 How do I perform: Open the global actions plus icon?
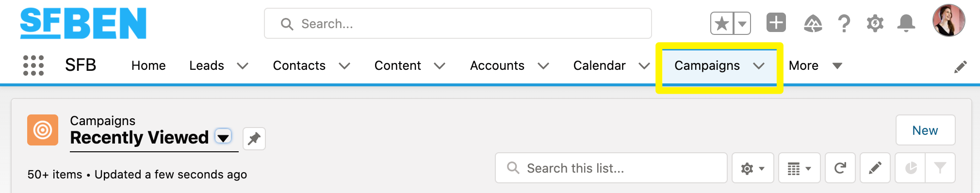(x=776, y=23)
